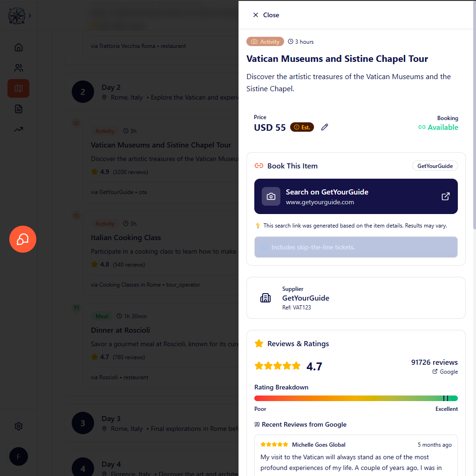
Task: Click the pencil icon to edit price
Action: (325, 127)
